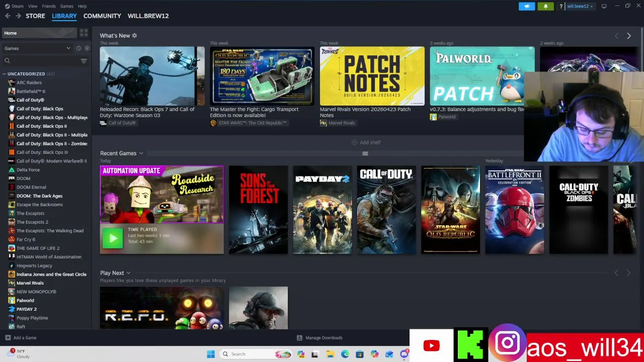Open Cargo Transport Edition news headline
644x362 pixels.
(254, 112)
